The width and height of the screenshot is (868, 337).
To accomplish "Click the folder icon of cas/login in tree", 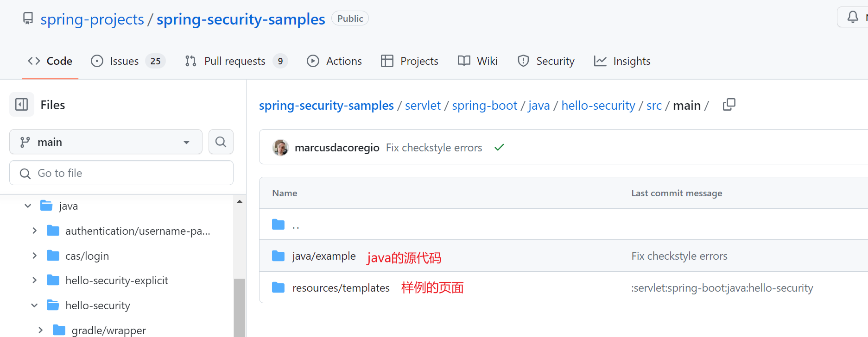I will pos(53,256).
